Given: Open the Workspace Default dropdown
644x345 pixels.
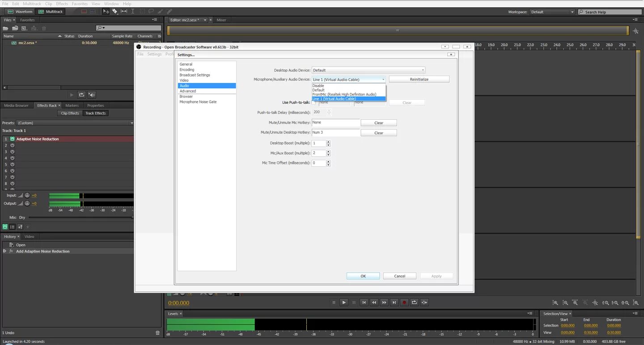Looking at the screenshot, I should [x=552, y=12].
